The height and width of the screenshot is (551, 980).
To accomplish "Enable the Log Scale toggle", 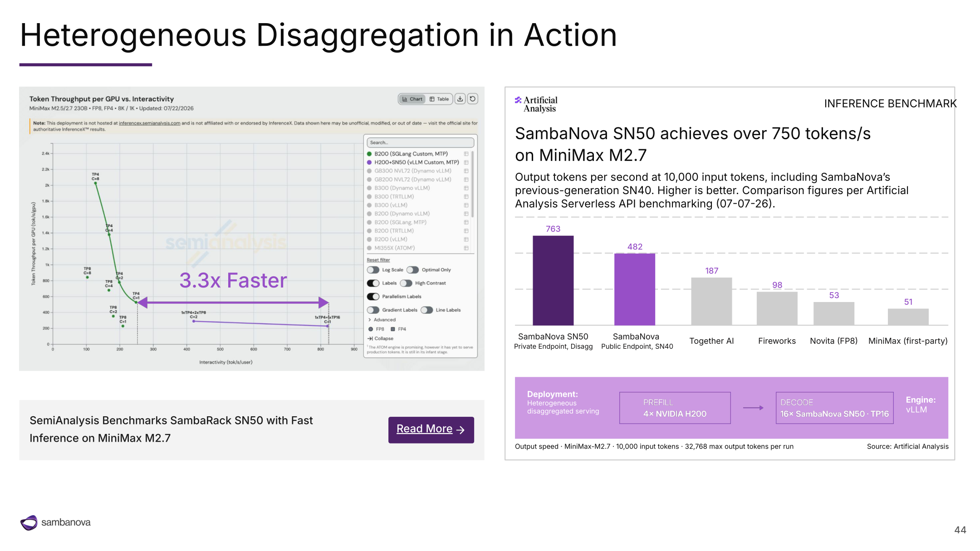I will pos(373,270).
